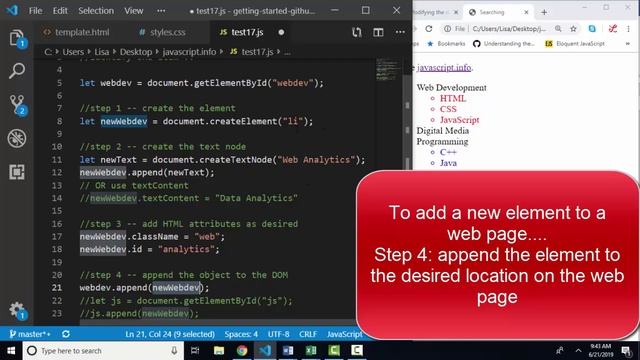Click the code minimap in the editor
Screen dimensions: 640x360
(388, 70)
